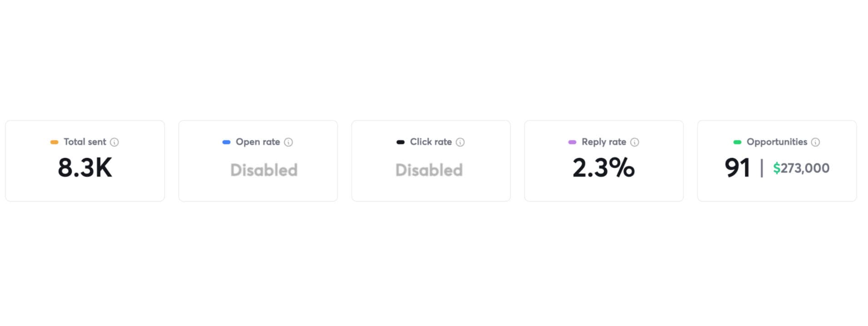Image resolution: width=868 pixels, height=326 pixels.
Task: Click the green Opportunities color indicator
Action: (x=737, y=142)
